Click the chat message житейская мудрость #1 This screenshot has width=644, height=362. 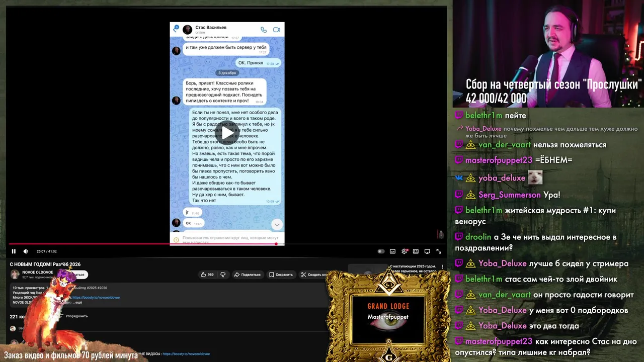pyautogui.click(x=535, y=216)
